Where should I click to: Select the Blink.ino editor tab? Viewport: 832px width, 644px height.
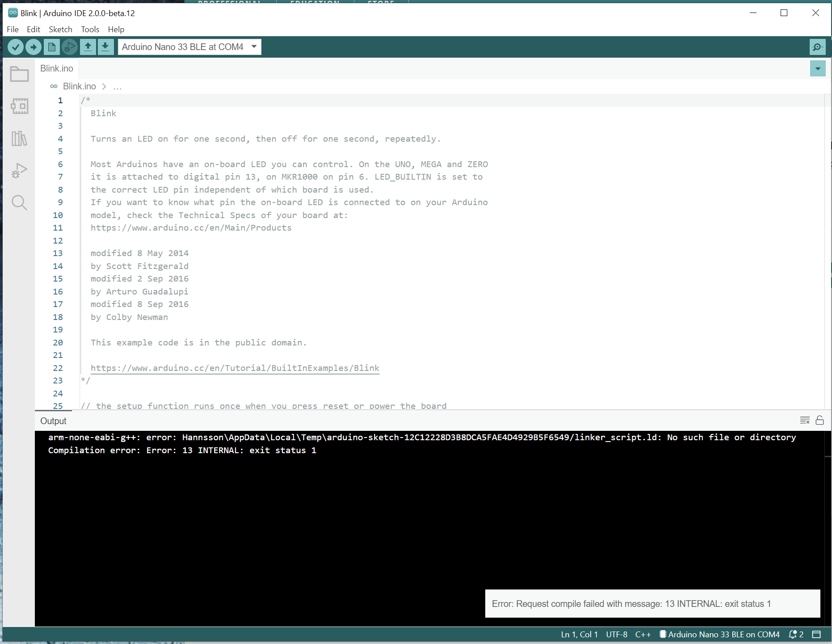click(57, 68)
